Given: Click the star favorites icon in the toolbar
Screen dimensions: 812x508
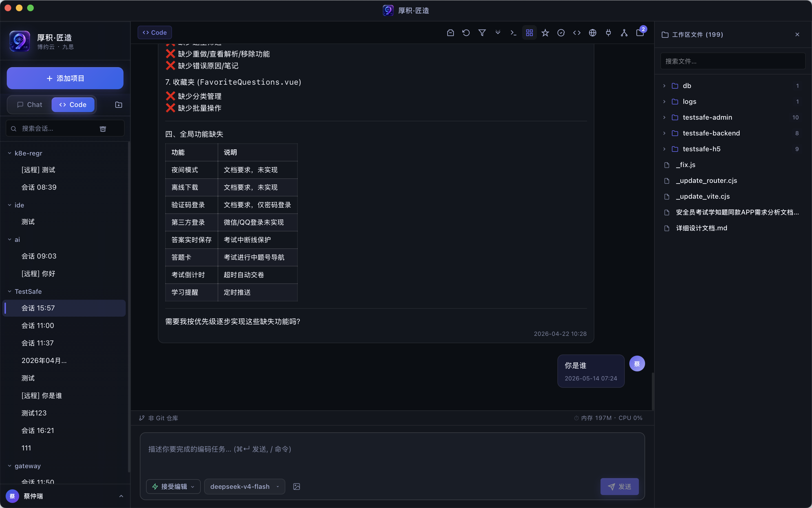Looking at the screenshot, I should point(545,32).
